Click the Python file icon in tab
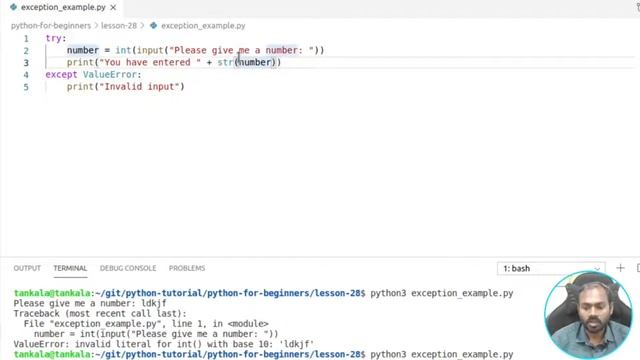Screen dimensions: 640x360 (x=13, y=7)
